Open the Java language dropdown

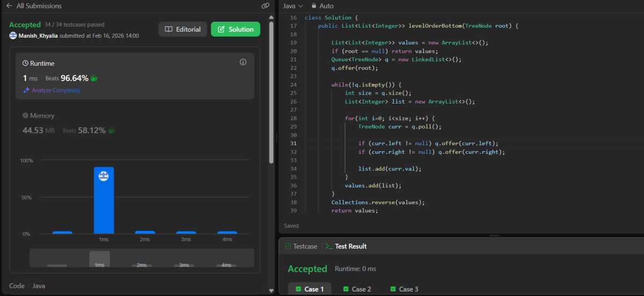click(x=293, y=6)
